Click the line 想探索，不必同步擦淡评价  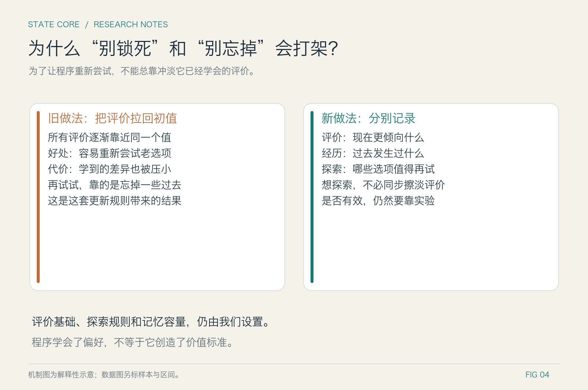[383, 185]
